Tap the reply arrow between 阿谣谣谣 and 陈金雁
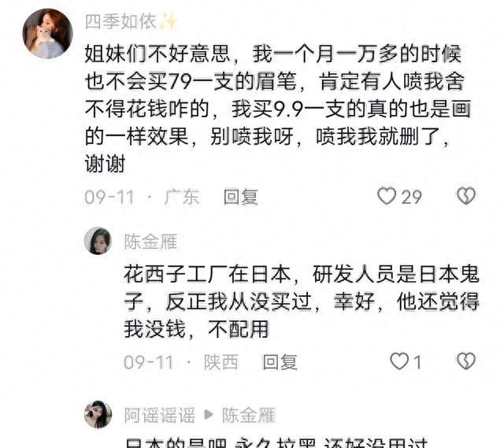This screenshot has height=448, width=504. 209,415
